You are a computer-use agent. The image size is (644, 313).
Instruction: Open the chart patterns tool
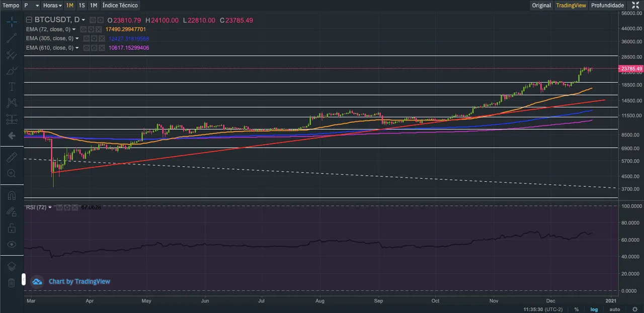(12, 103)
